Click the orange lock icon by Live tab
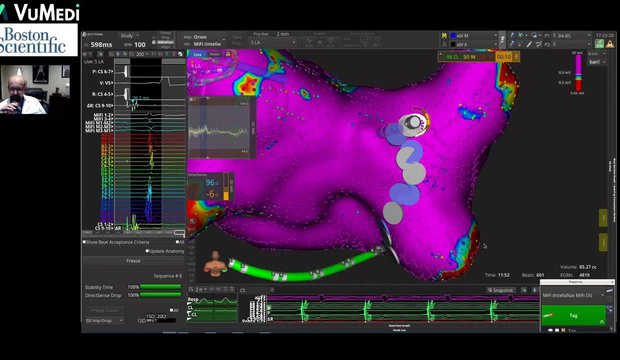 (228, 54)
